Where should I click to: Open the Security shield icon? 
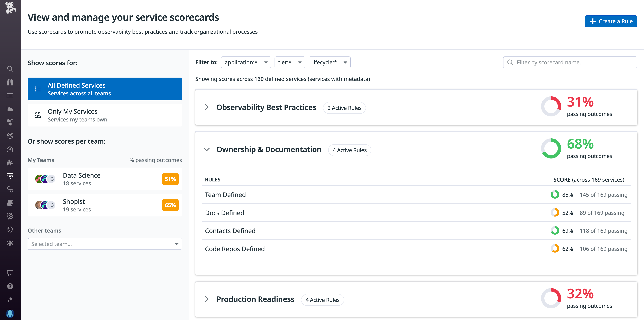(x=10, y=229)
